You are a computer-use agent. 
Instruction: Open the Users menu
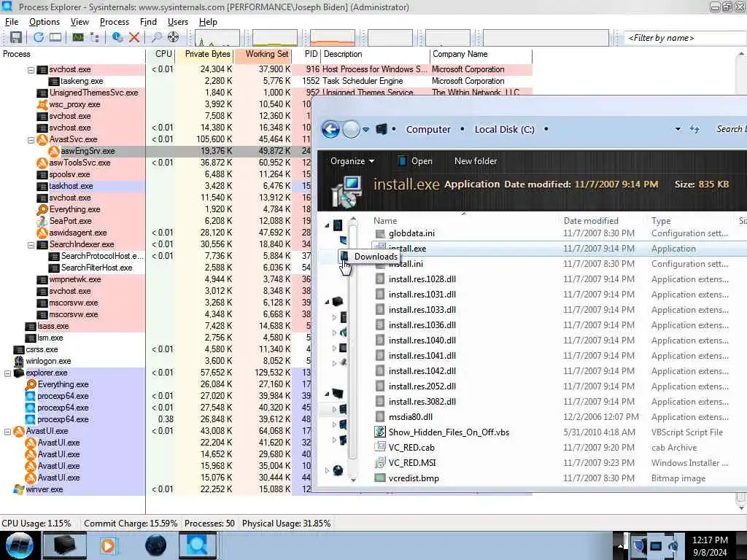click(x=178, y=22)
